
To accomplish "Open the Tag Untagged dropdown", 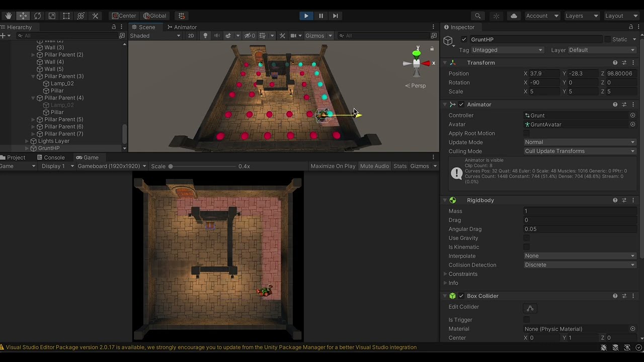I will pos(507,50).
